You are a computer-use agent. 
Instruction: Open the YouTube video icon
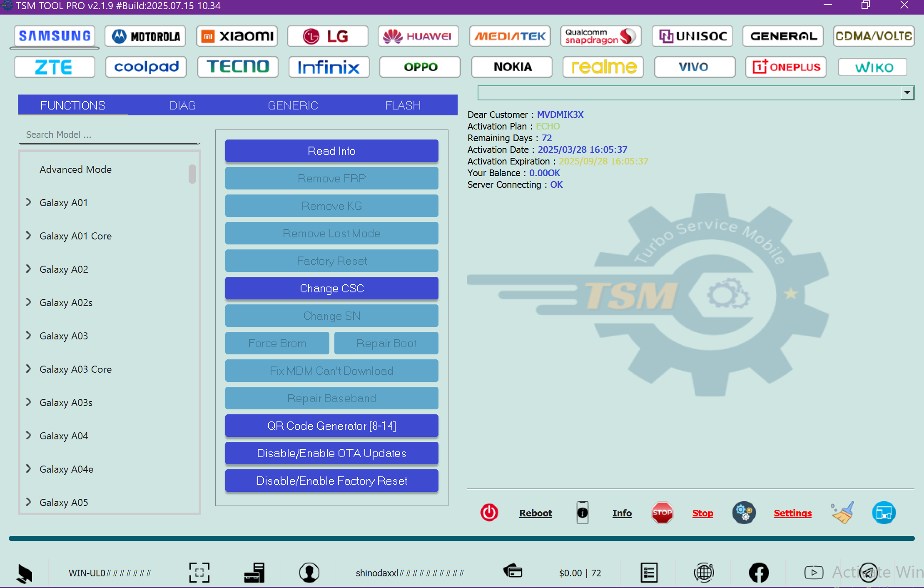click(x=814, y=573)
